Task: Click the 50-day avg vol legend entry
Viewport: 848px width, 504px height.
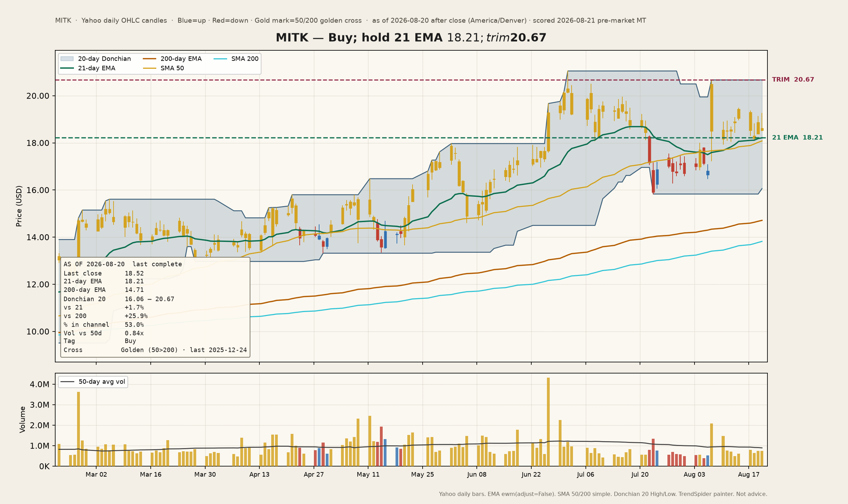Action: [93, 381]
